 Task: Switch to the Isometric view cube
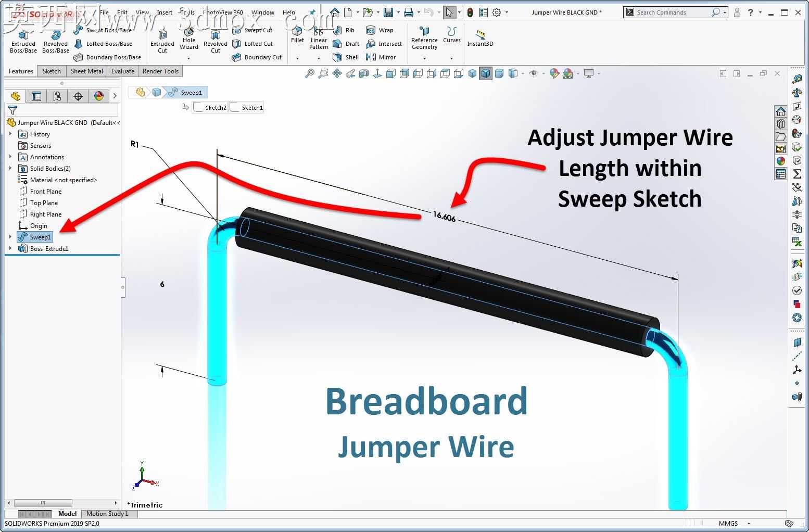click(x=472, y=73)
